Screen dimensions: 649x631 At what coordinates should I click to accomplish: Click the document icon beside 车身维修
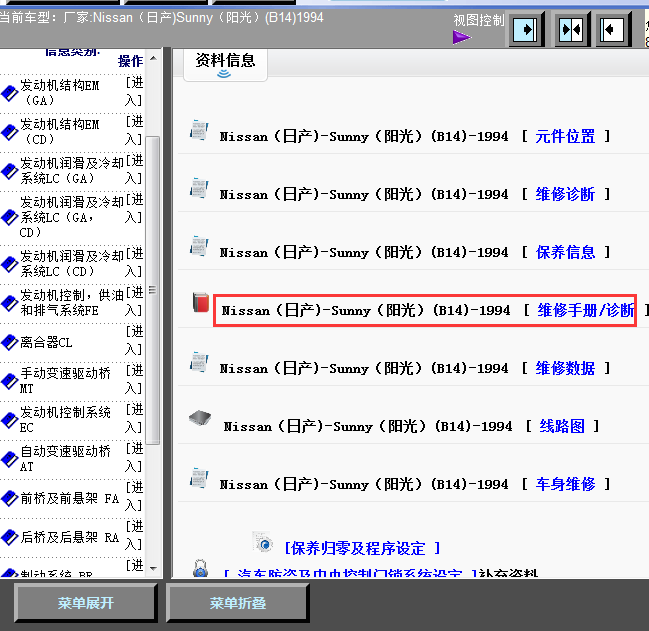[199, 477]
